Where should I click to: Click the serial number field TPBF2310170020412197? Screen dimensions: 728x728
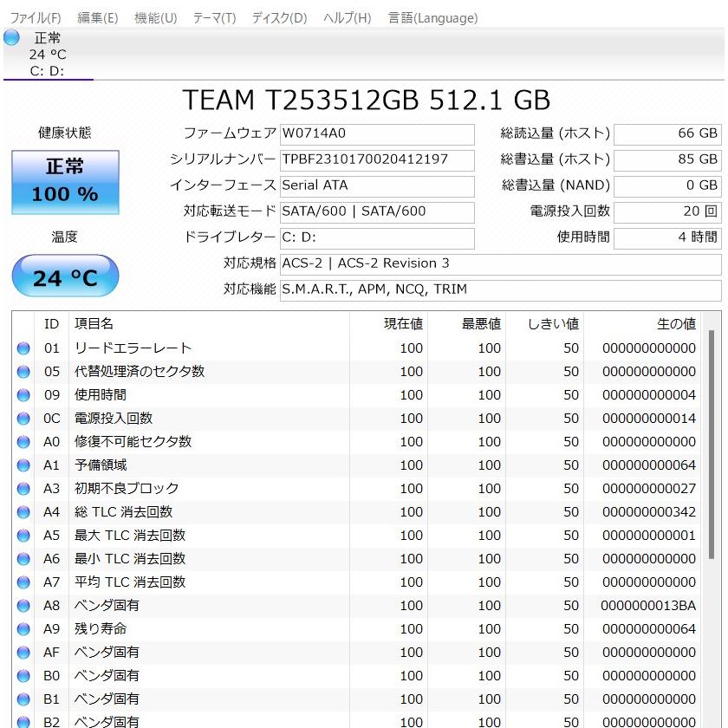click(x=377, y=160)
